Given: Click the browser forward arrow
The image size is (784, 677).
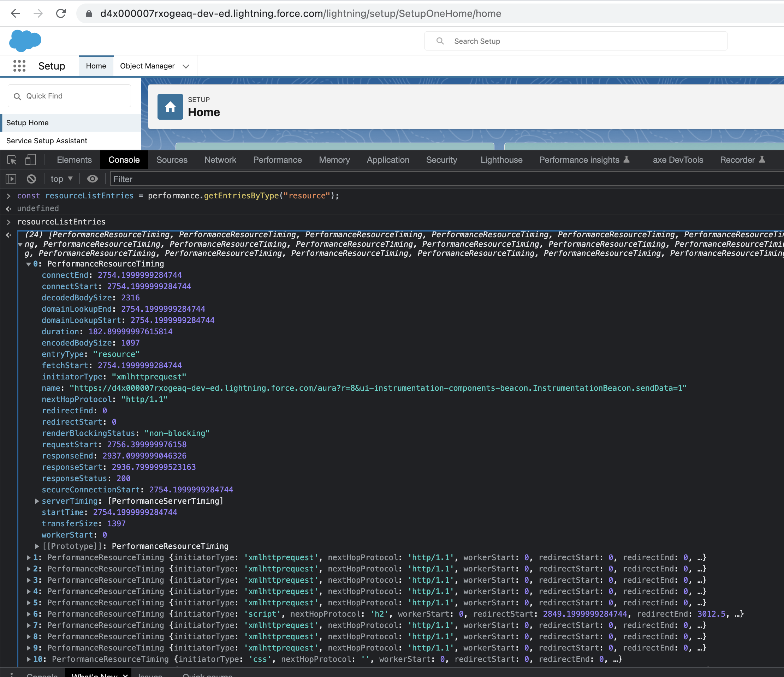Looking at the screenshot, I should 38,14.
